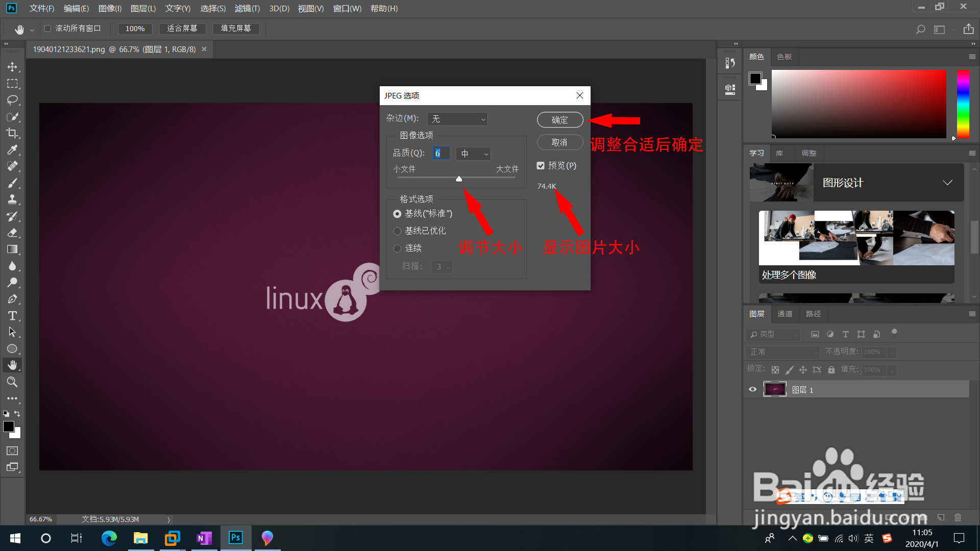Select the History Brush tool
This screenshot has width=980, height=551.
click(12, 216)
